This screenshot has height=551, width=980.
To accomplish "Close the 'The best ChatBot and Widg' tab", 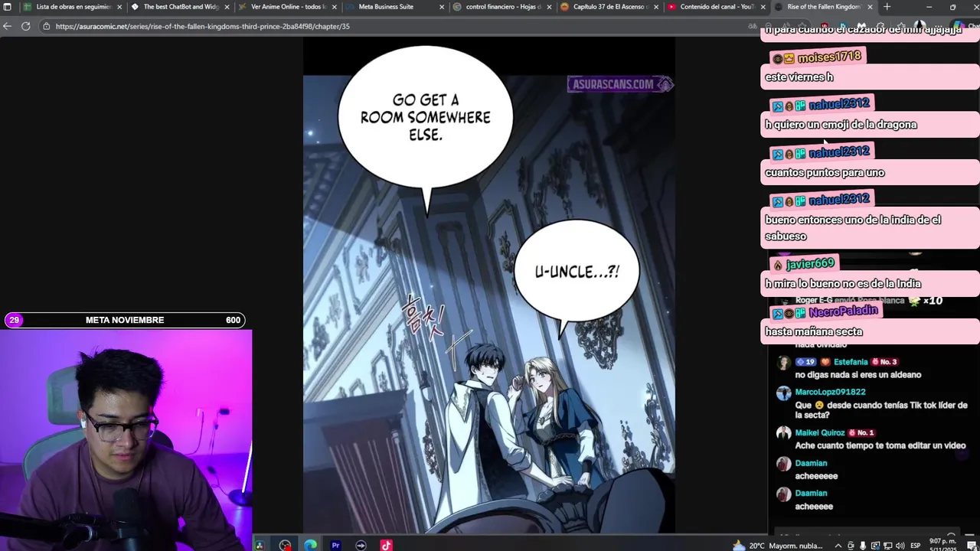I will click(227, 7).
